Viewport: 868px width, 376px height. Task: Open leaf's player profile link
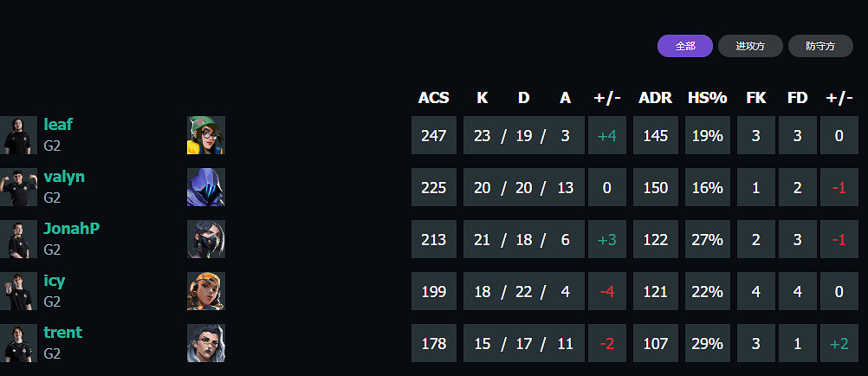click(58, 125)
